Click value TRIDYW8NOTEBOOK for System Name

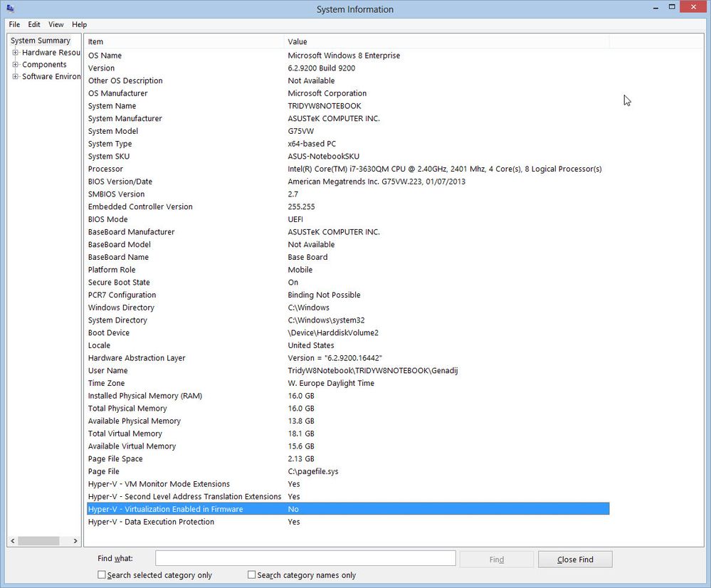click(325, 106)
